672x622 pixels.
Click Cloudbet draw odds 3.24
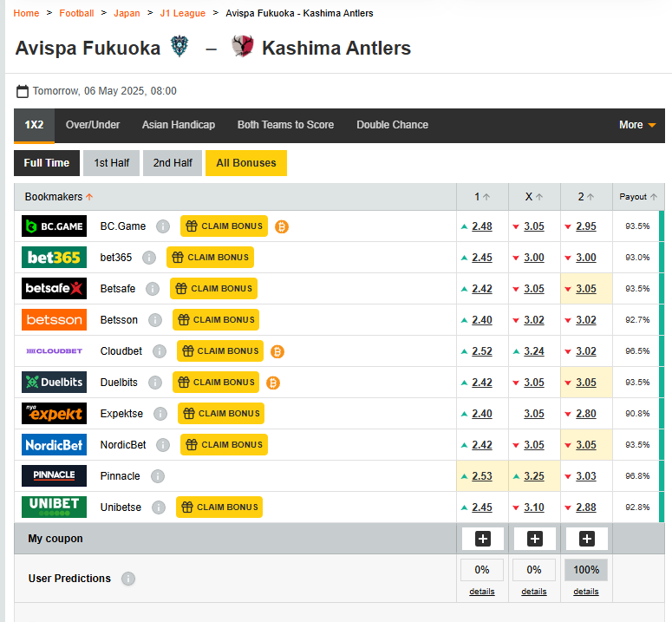click(x=534, y=351)
